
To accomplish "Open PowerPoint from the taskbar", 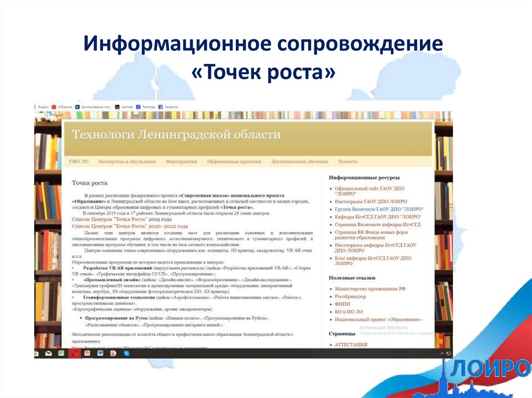I will (87, 353).
